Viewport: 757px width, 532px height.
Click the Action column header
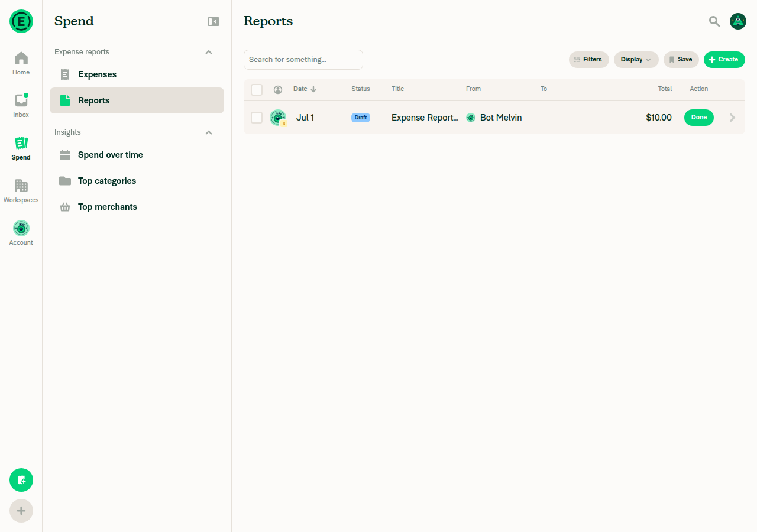tap(699, 89)
